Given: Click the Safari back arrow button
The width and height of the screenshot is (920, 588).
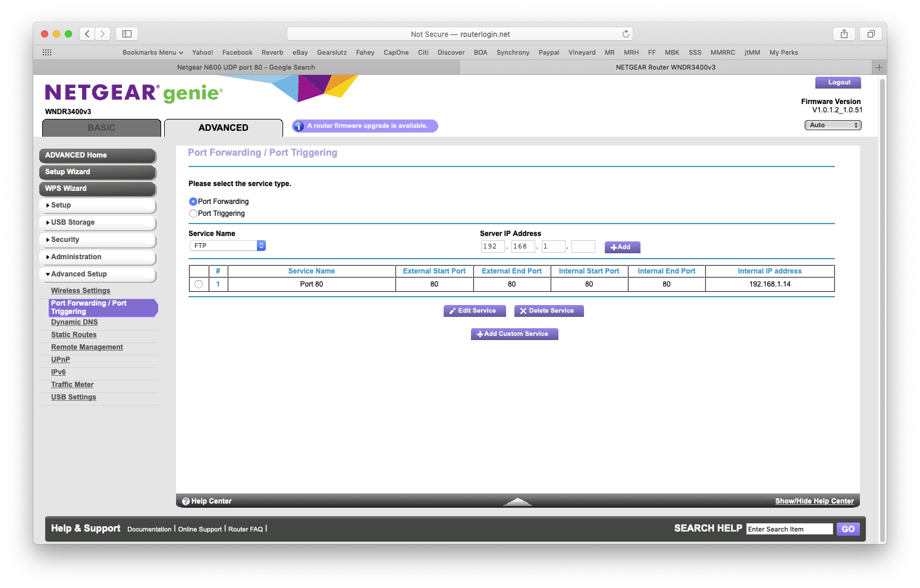Looking at the screenshot, I should coord(87,34).
